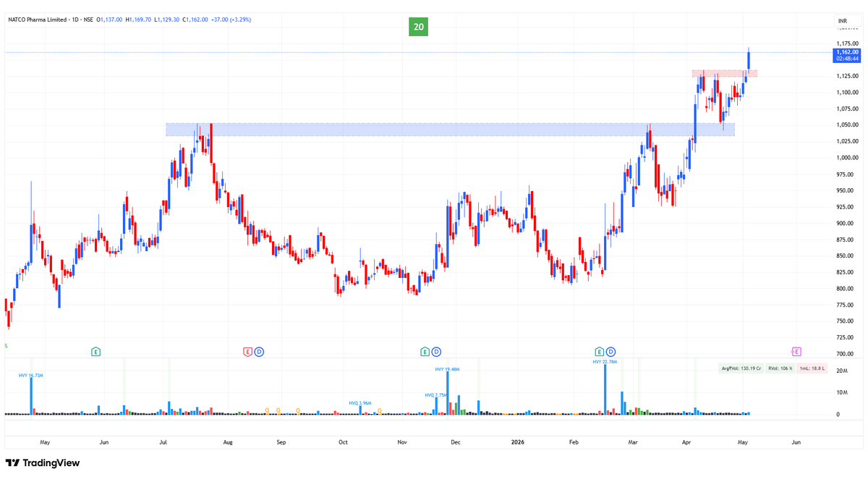Click the green earnings marker in mid-November

coord(425,352)
